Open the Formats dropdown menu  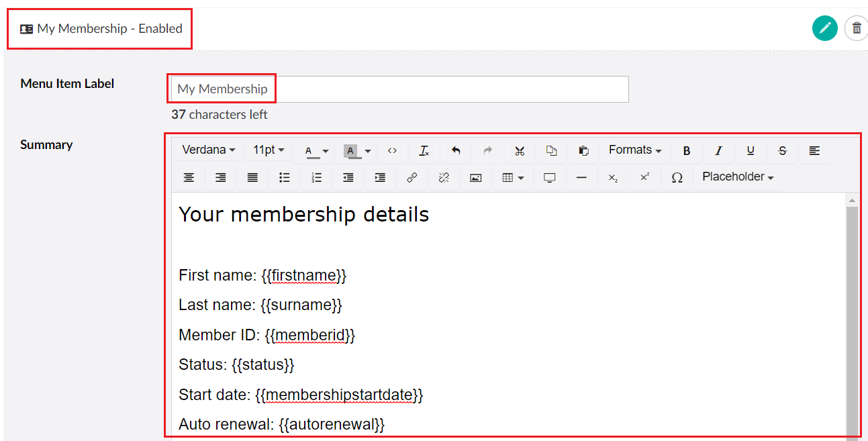pos(634,150)
